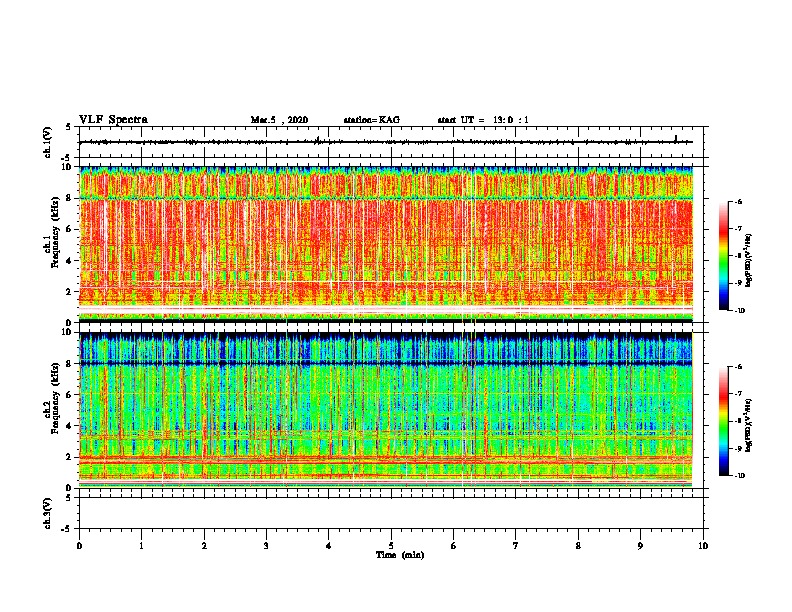This screenshot has height=612, width=792.
Task: Click the '-6' value on ch.1 color scale
Action: [737, 201]
